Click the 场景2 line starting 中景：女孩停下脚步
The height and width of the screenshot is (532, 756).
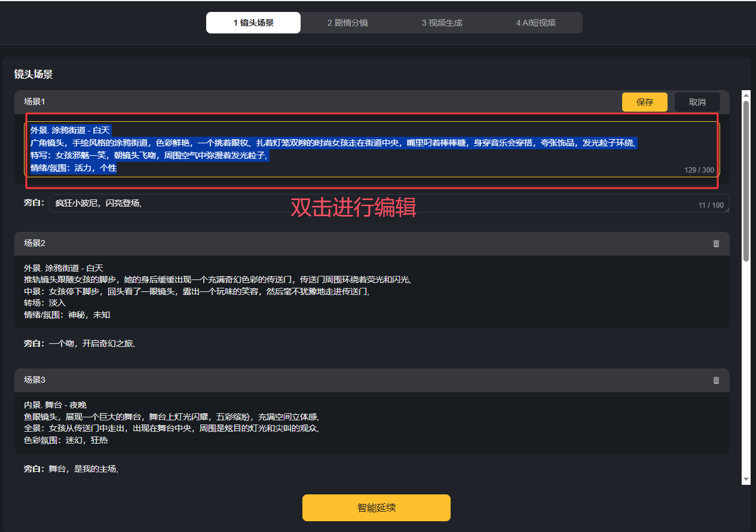pos(197,291)
